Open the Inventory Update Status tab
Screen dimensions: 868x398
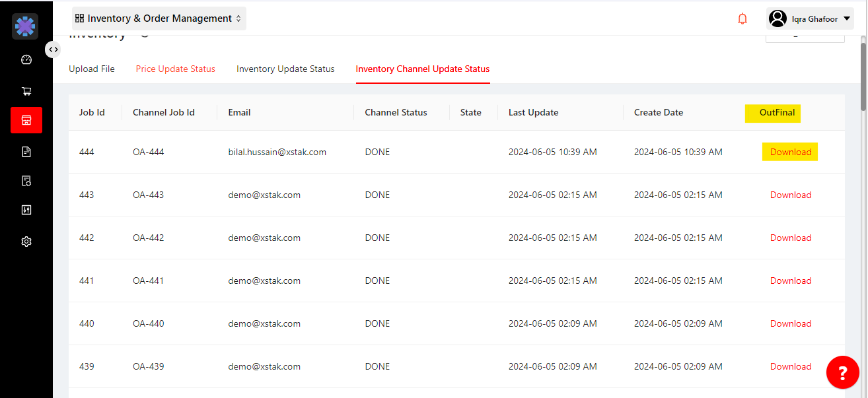[x=285, y=69]
